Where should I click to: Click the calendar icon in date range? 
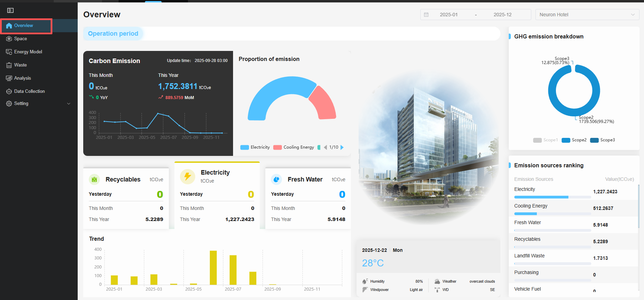[x=426, y=15]
